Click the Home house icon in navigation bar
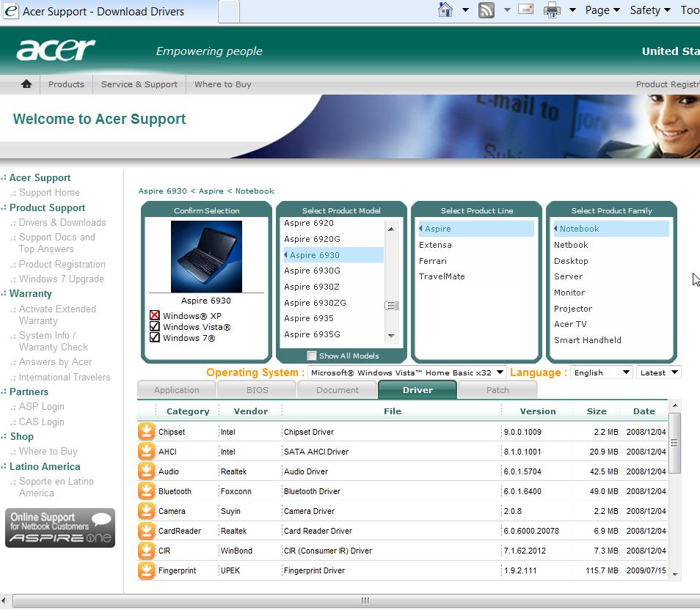Screen dimensions: 700x610 click(x=26, y=84)
